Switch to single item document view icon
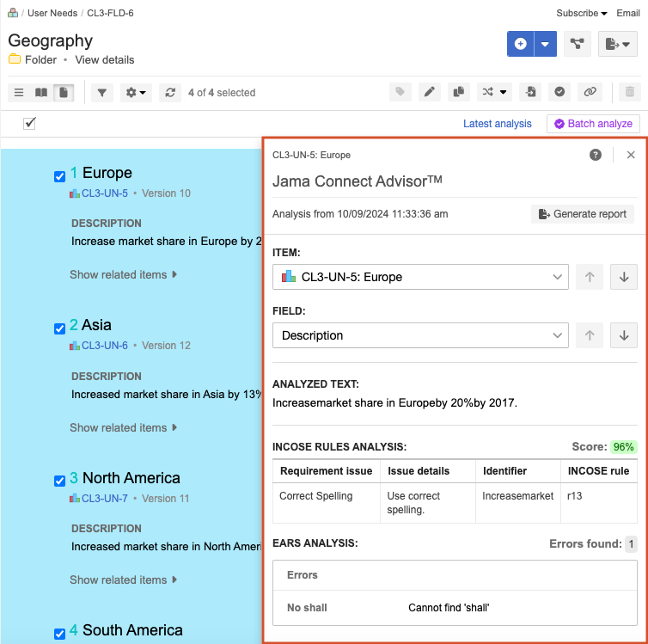 click(x=64, y=92)
